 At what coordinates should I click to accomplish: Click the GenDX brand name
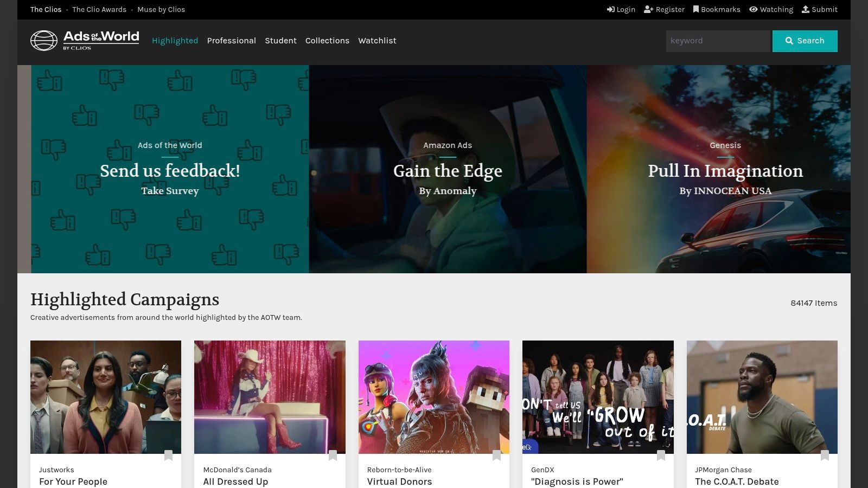pos(542,470)
